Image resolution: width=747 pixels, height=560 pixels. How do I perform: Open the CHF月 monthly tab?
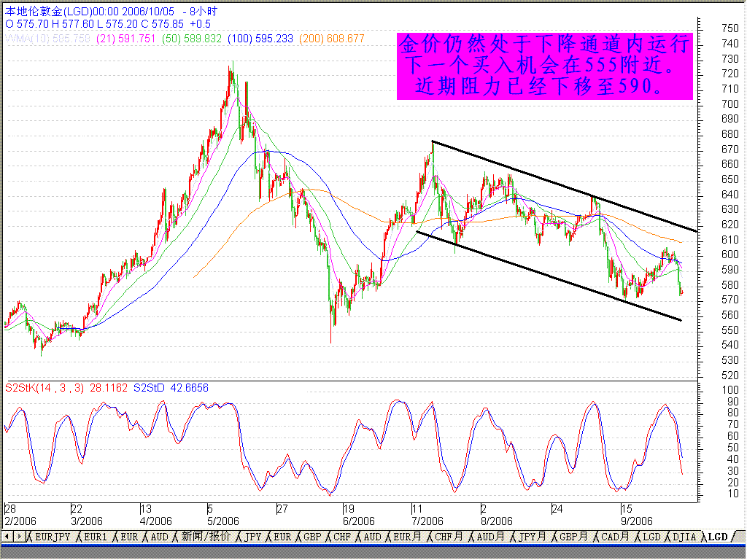click(x=449, y=537)
